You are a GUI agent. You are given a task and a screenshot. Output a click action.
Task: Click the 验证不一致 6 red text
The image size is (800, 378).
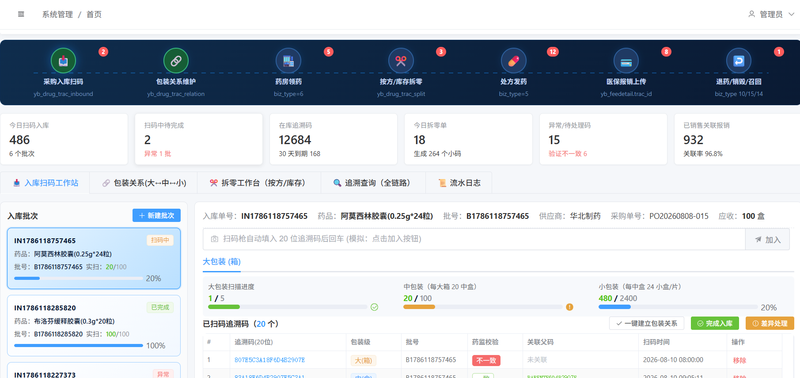click(568, 154)
